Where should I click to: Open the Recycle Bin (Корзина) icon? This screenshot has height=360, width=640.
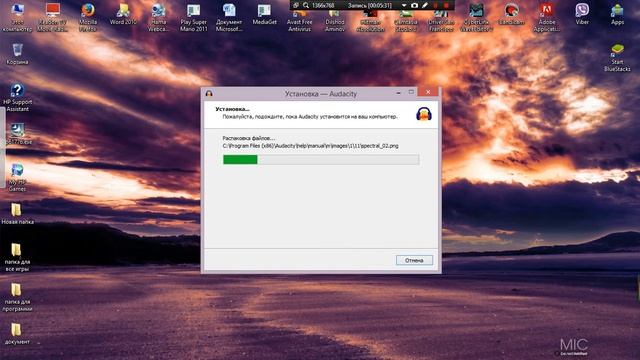[17, 53]
